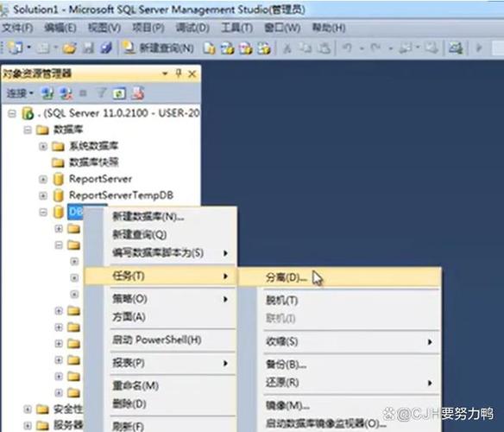504x432 pixels.
Task: Toggle the auto-hide pin on 对象资源管理器
Action: (179, 73)
